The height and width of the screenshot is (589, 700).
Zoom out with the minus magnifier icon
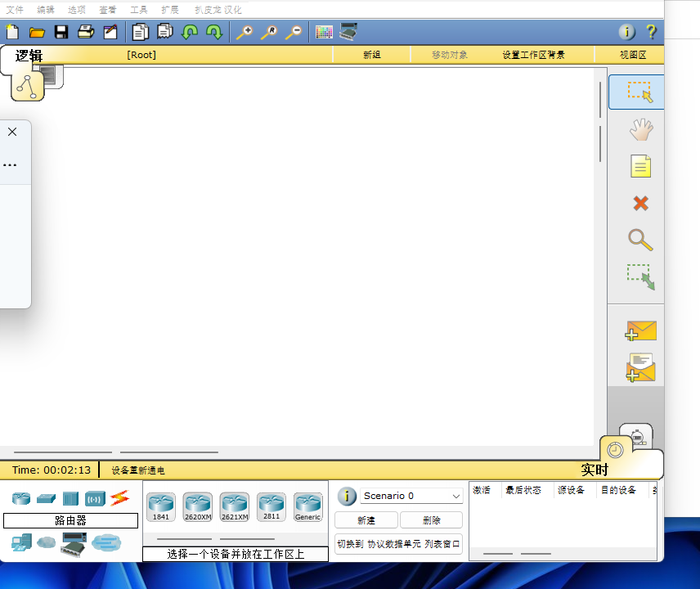tap(294, 32)
